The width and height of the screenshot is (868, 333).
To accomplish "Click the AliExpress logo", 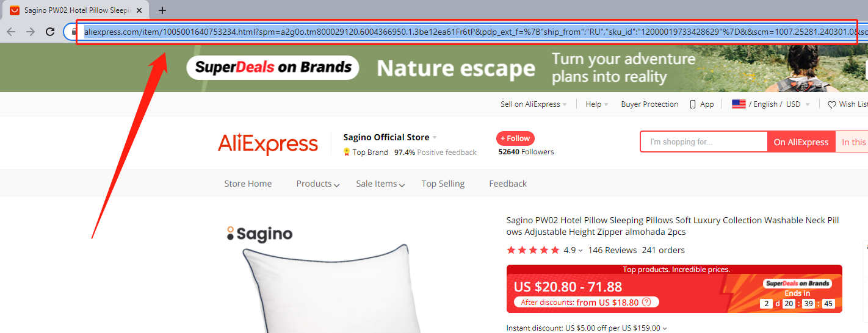I will (268, 145).
